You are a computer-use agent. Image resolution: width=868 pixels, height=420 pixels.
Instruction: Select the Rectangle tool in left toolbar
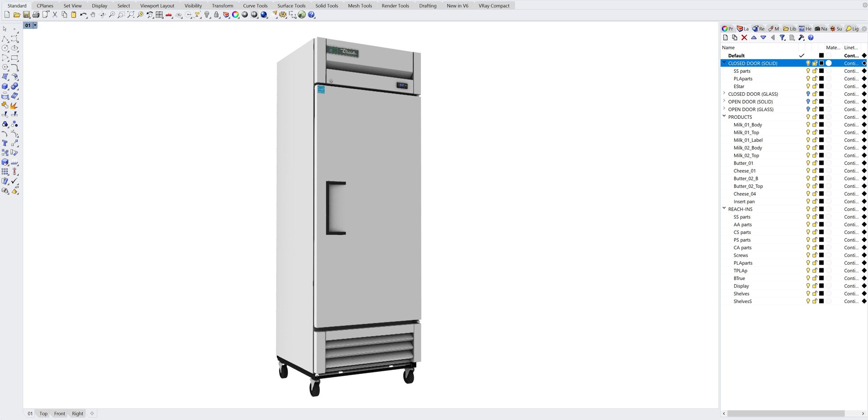pos(14,58)
